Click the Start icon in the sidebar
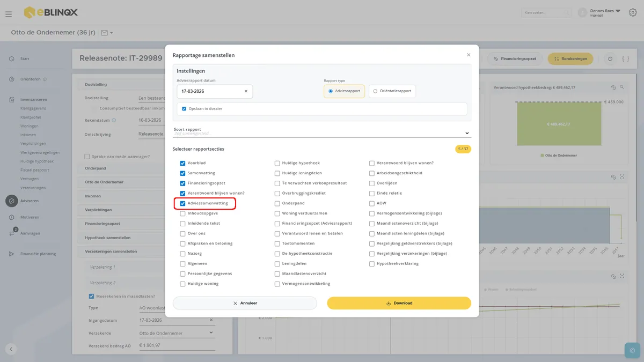 point(11,58)
